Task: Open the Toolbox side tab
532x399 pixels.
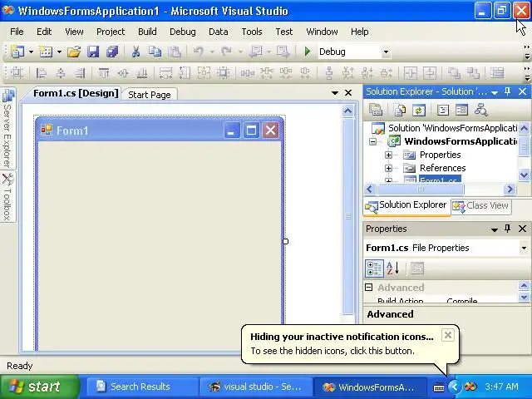Action: (7, 197)
